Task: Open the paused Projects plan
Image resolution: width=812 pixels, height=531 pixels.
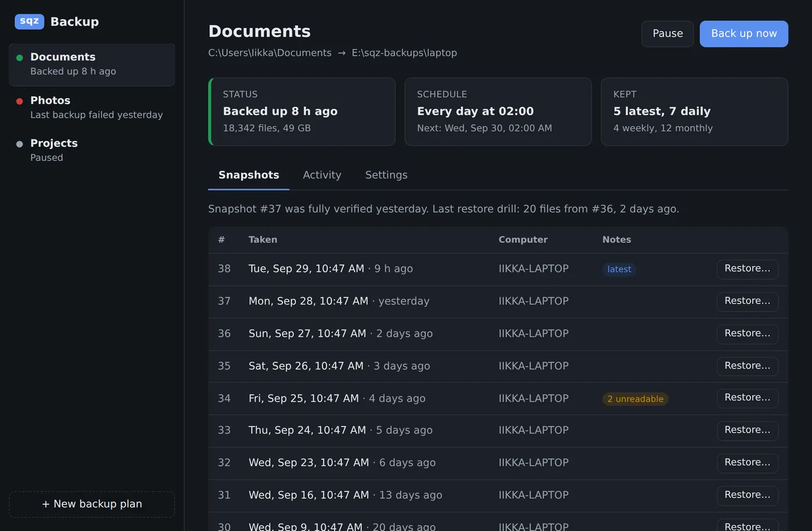Action: [92, 150]
